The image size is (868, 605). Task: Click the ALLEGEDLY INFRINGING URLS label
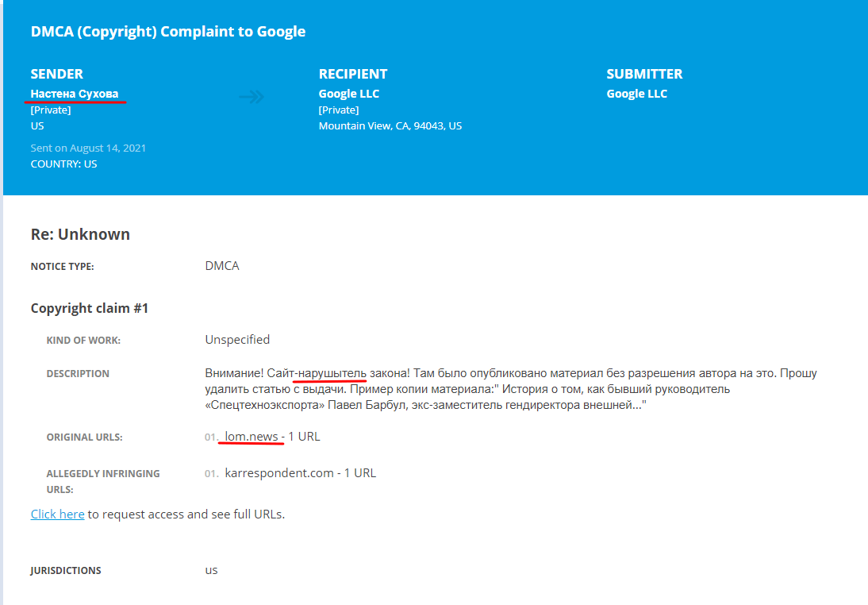[x=103, y=481]
